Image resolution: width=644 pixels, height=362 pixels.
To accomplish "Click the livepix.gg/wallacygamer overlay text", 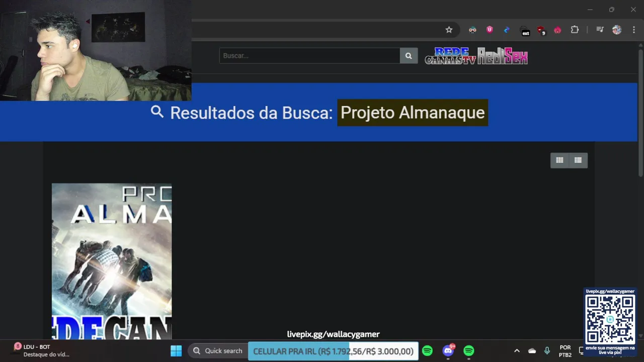I will (x=333, y=334).
